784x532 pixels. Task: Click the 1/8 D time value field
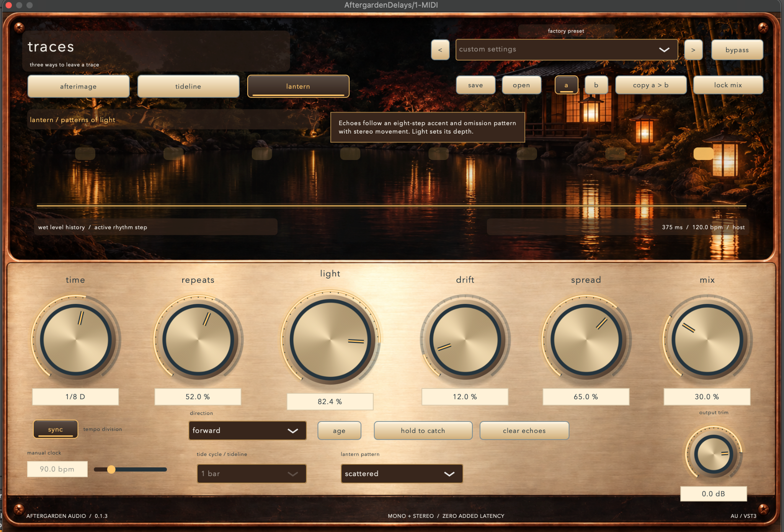[75, 397]
